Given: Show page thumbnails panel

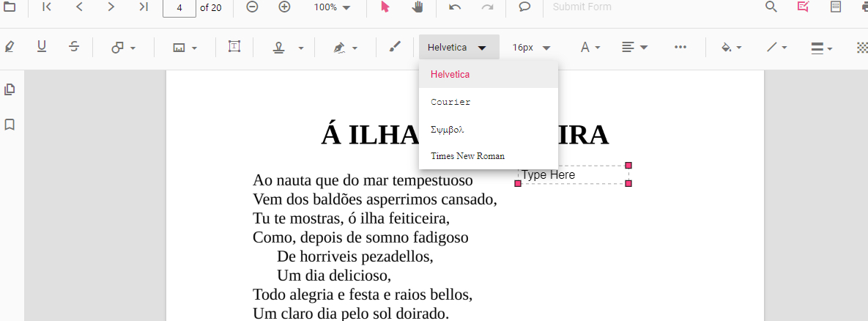Looking at the screenshot, I should tap(10, 89).
